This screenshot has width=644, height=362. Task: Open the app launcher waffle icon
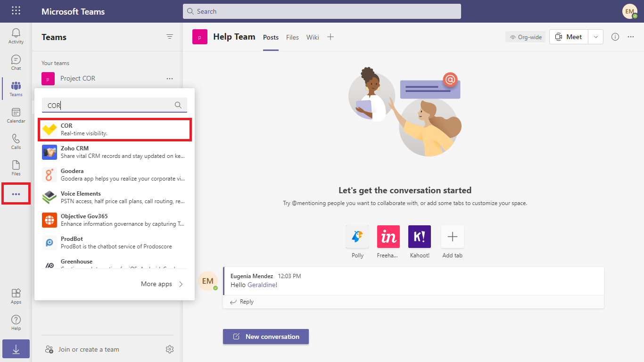click(x=16, y=11)
